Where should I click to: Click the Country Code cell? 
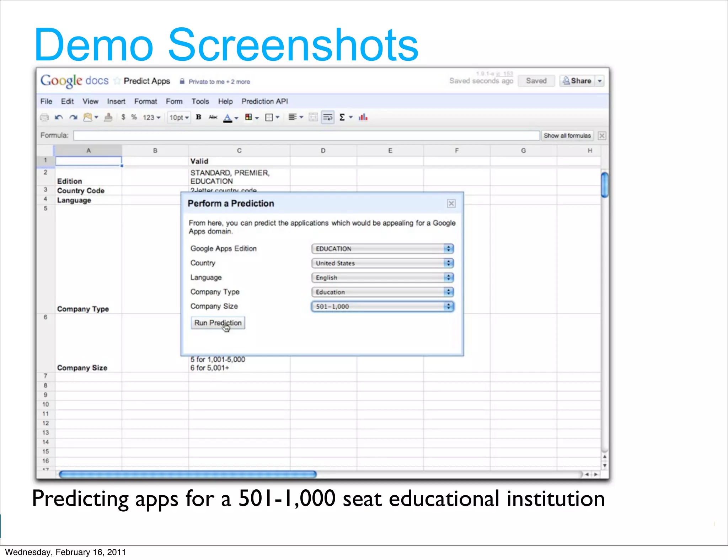point(89,191)
